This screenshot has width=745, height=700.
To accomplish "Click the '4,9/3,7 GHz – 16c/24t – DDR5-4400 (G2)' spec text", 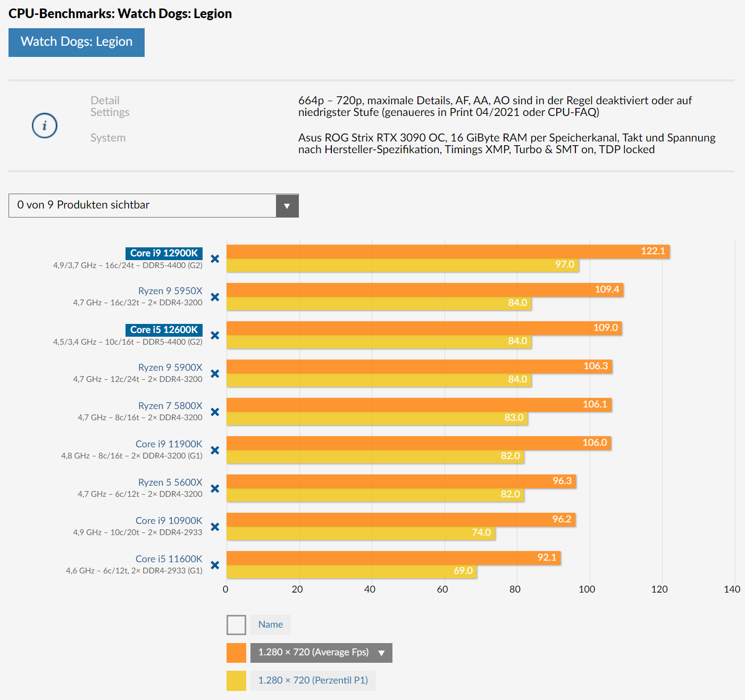I will pos(128,265).
